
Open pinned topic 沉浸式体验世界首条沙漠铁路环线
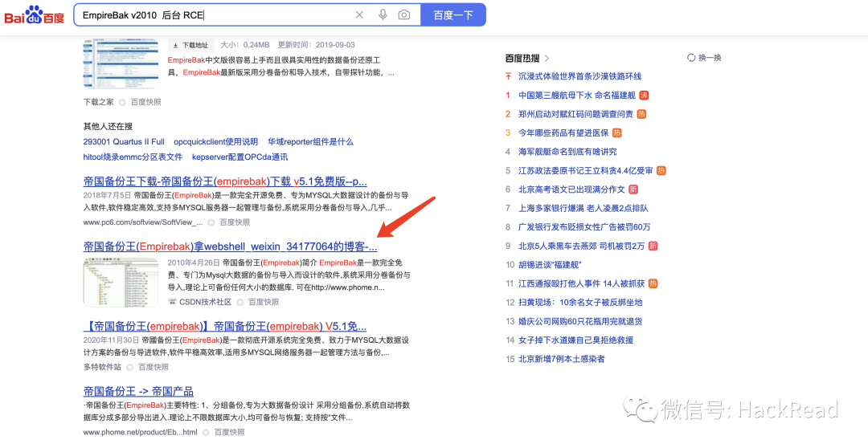[579, 76]
